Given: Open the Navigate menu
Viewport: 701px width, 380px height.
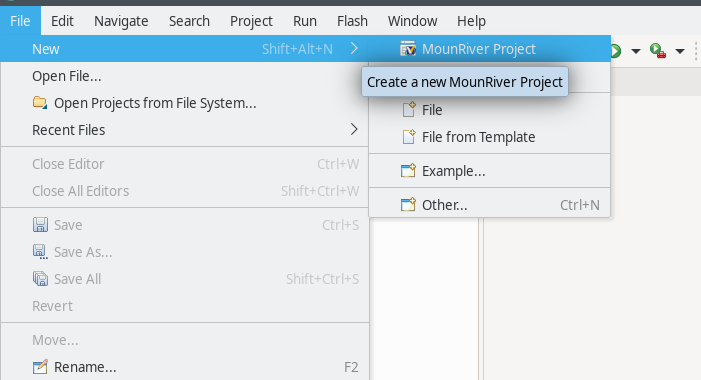Looking at the screenshot, I should [x=121, y=21].
